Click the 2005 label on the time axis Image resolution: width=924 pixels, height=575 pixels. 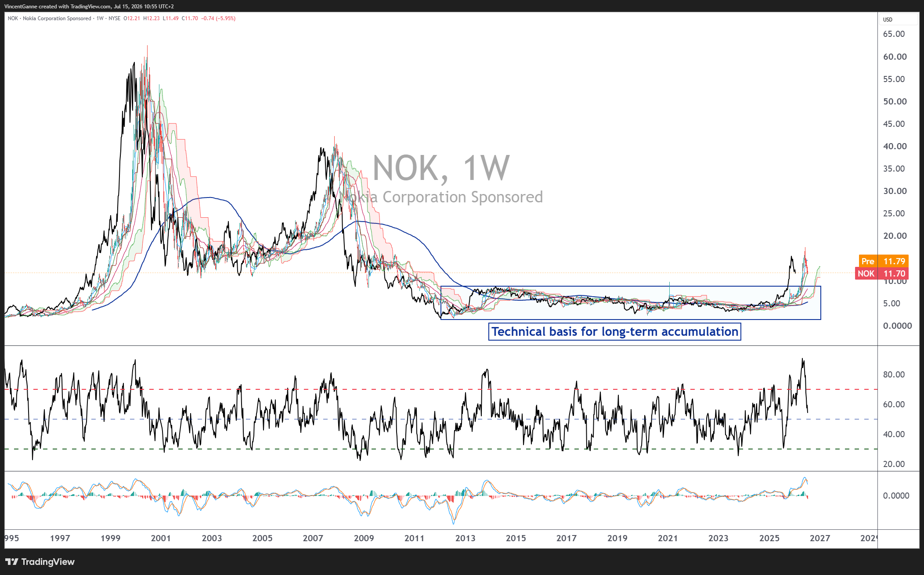point(263,538)
